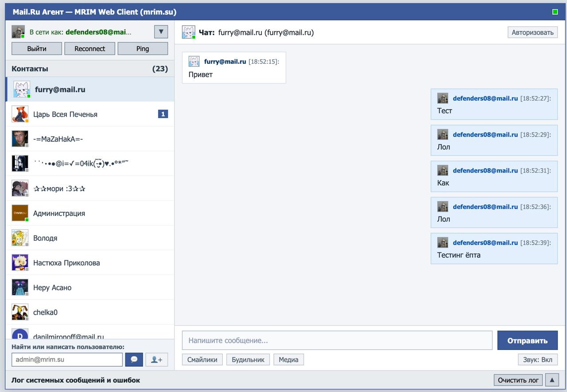The image size is (567, 392).
Task: Click Володя's avatar
Action: pyautogui.click(x=20, y=238)
